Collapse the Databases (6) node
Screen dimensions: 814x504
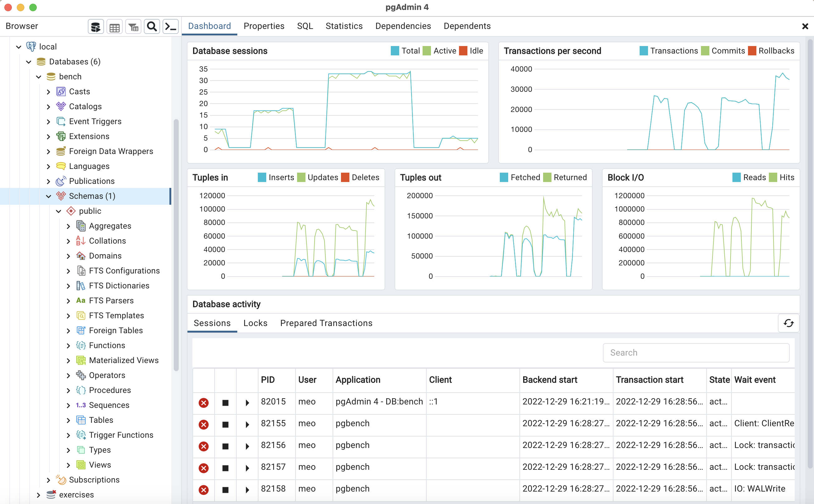(x=29, y=62)
